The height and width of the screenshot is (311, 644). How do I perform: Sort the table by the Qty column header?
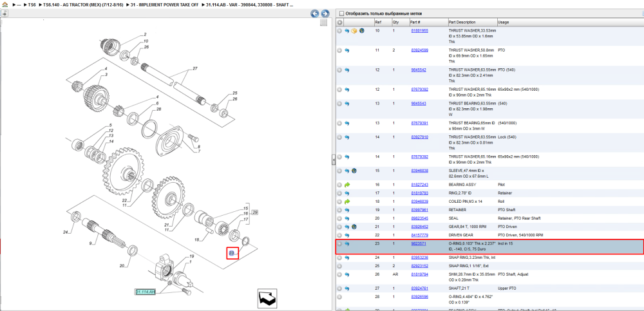click(395, 22)
